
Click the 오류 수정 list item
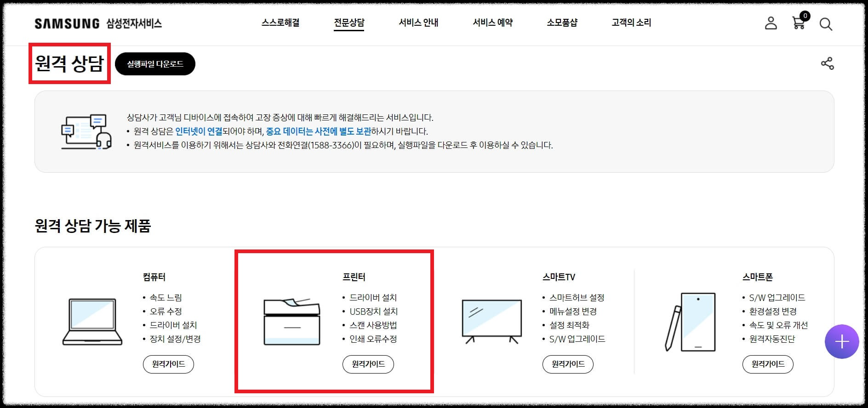[x=166, y=312]
